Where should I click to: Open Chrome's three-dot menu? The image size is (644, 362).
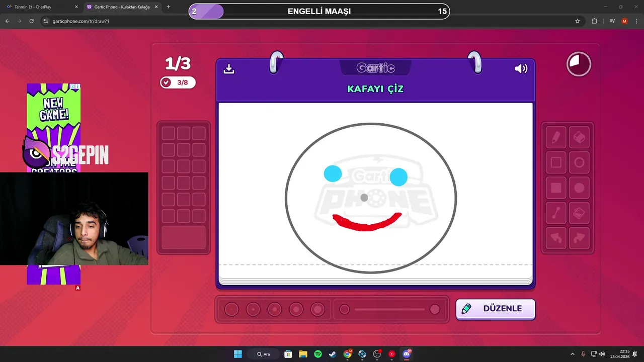tap(637, 21)
